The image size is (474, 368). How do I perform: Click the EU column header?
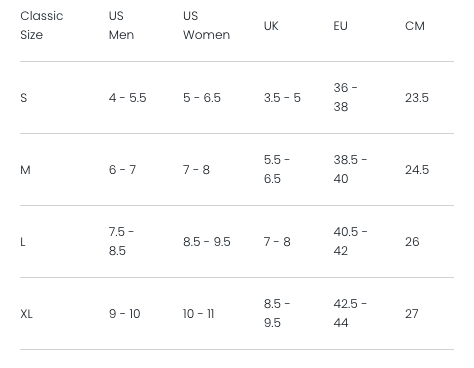340,26
